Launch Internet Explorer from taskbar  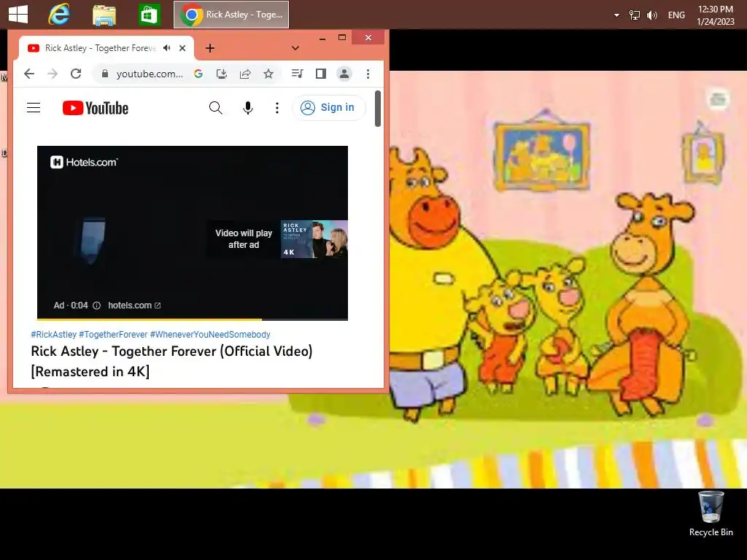59,15
